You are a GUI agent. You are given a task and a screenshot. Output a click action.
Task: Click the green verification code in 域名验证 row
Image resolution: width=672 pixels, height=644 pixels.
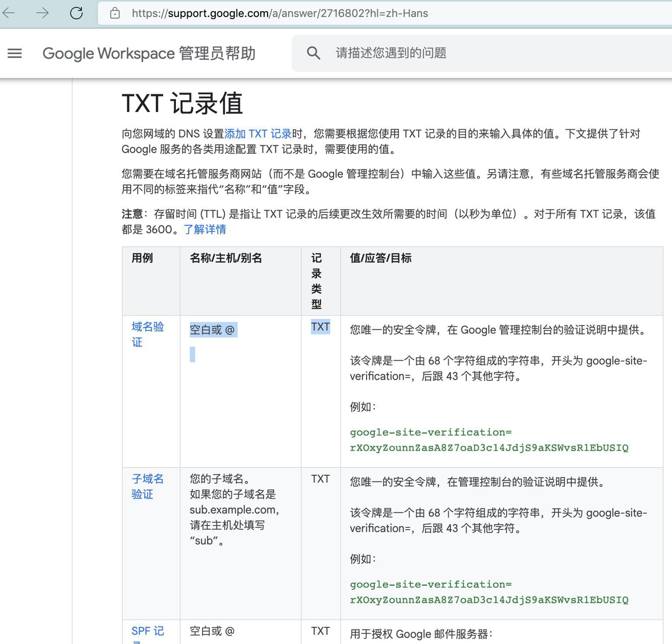489,440
